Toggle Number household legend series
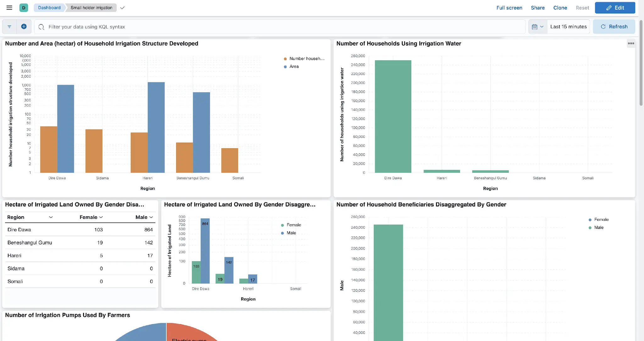644x341 pixels. pos(306,59)
